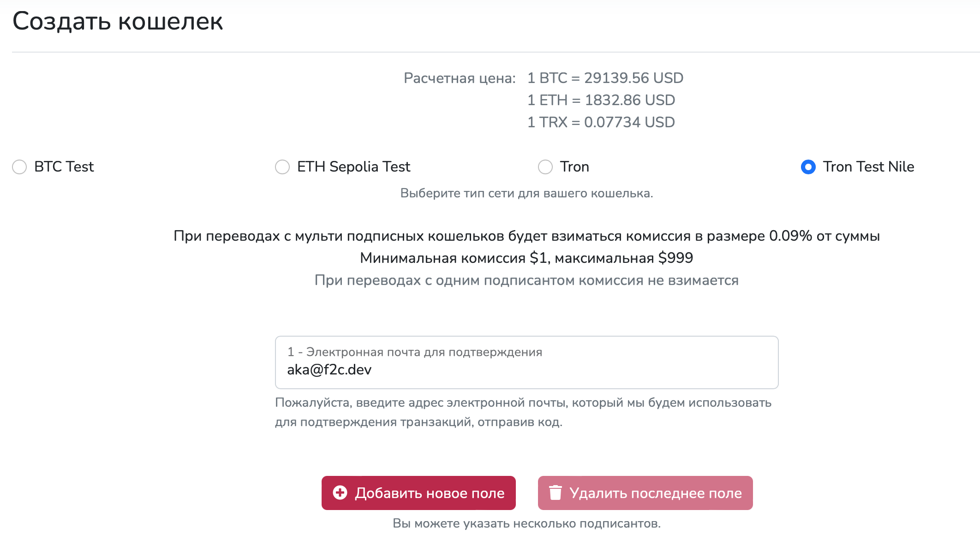Select the BTC Test radio button
980x546 pixels.
[x=19, y=167]
